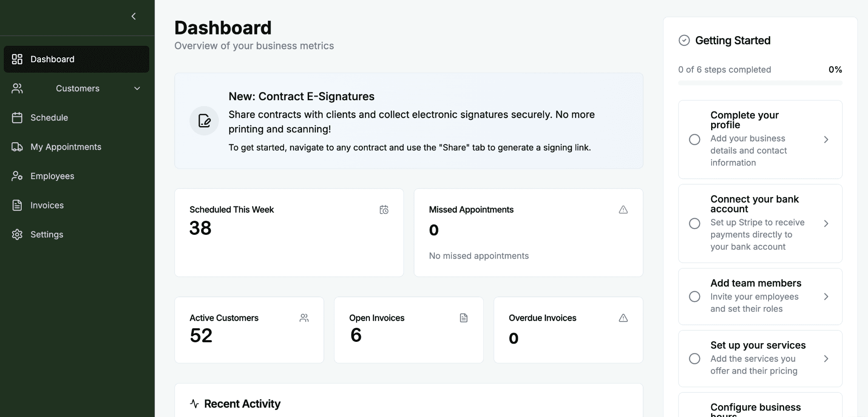This screenshot has height=417, width=868.
Task: Expand the Customers dropdown chevron
Action: 137,88
